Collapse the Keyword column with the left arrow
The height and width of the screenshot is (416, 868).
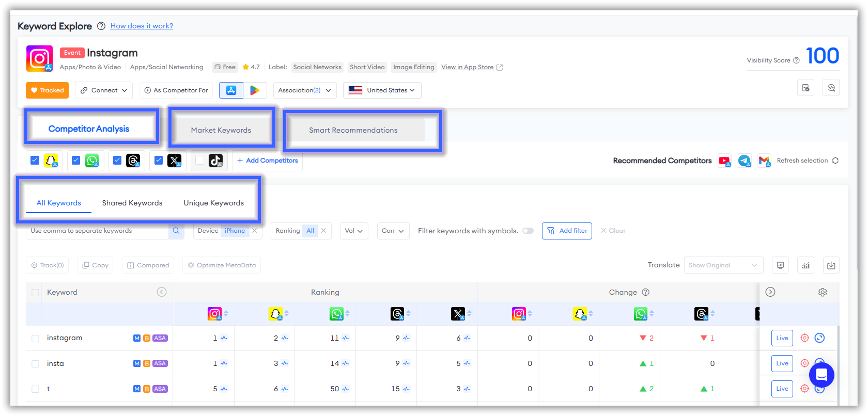pos(162,292)
